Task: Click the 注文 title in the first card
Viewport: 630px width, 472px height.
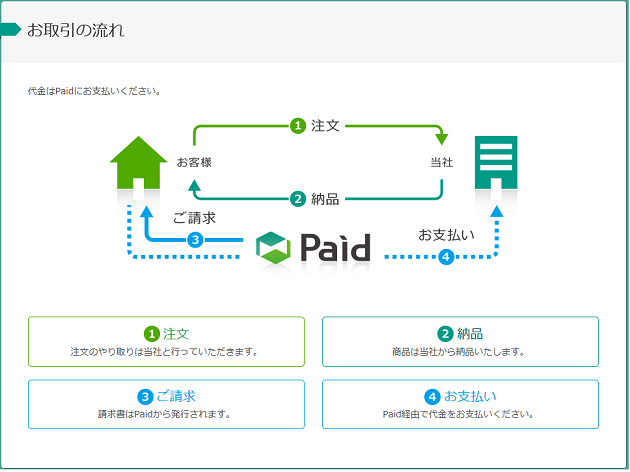Action: click(176, 334)
